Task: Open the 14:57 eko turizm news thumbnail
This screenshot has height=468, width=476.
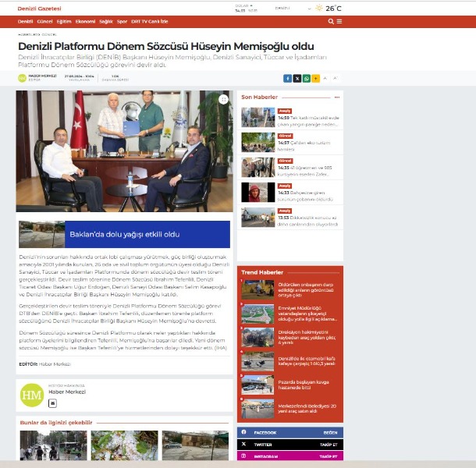Action: coord(258,142)
